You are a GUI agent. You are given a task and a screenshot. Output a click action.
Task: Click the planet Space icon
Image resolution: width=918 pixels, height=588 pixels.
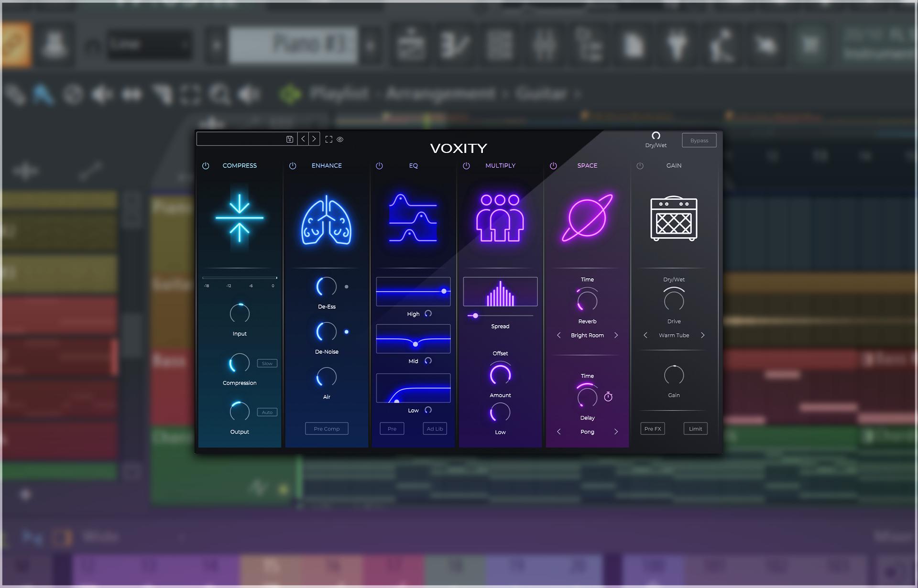(x=587, y=218)
